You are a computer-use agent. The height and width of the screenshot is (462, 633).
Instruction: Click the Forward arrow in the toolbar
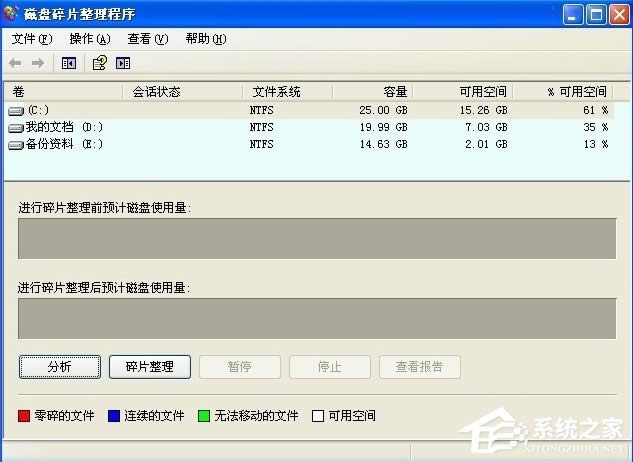pos(38,63)
